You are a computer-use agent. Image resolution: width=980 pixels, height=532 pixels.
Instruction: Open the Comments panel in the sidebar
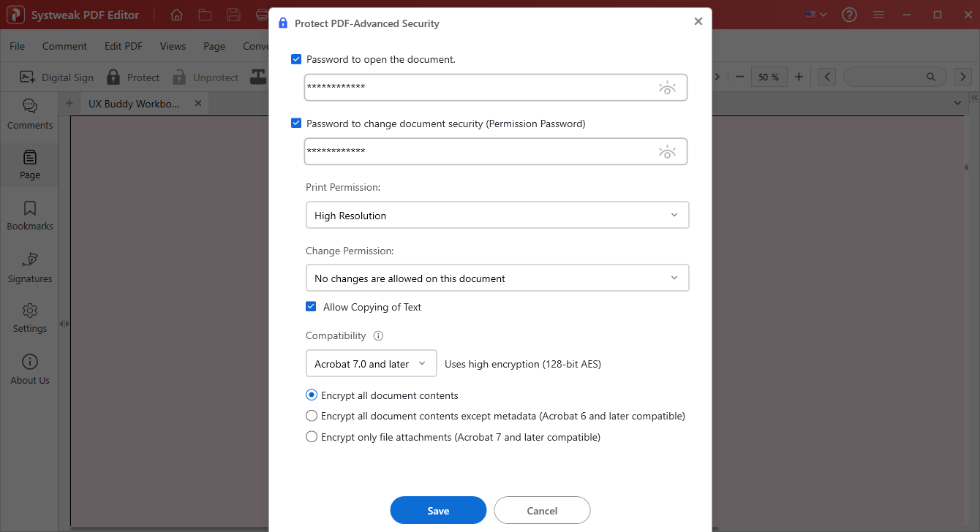click(x=29, y=113)
